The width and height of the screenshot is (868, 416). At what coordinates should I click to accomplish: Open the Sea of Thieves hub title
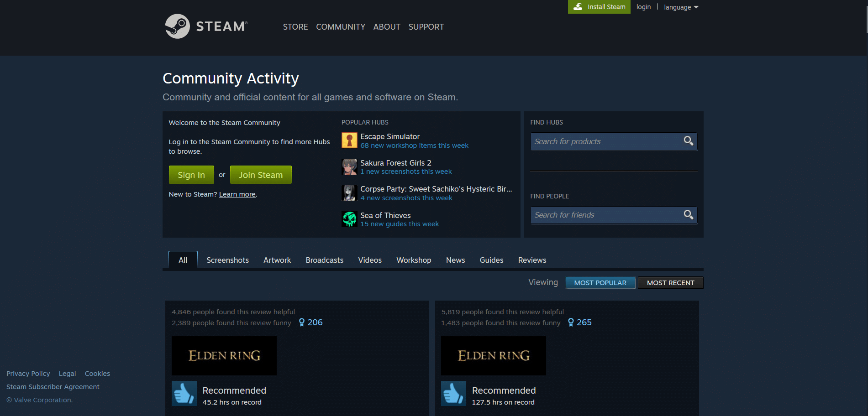[385, 215]
